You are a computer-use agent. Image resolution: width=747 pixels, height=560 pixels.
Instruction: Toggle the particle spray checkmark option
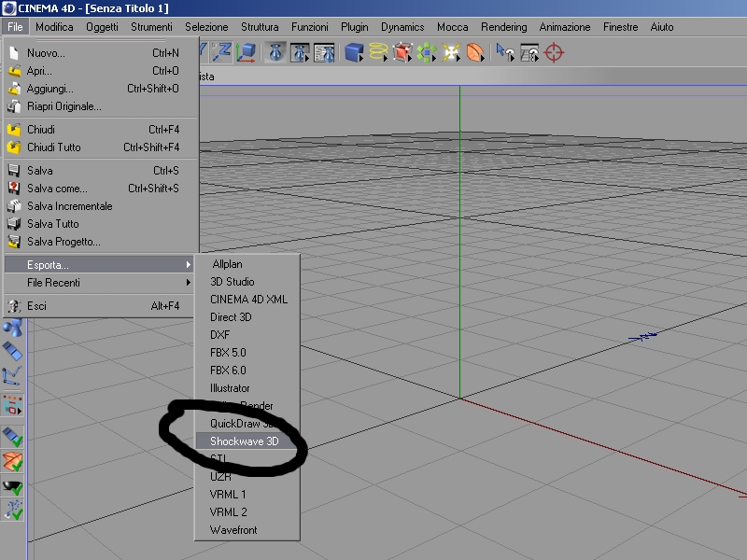(12, 510)
